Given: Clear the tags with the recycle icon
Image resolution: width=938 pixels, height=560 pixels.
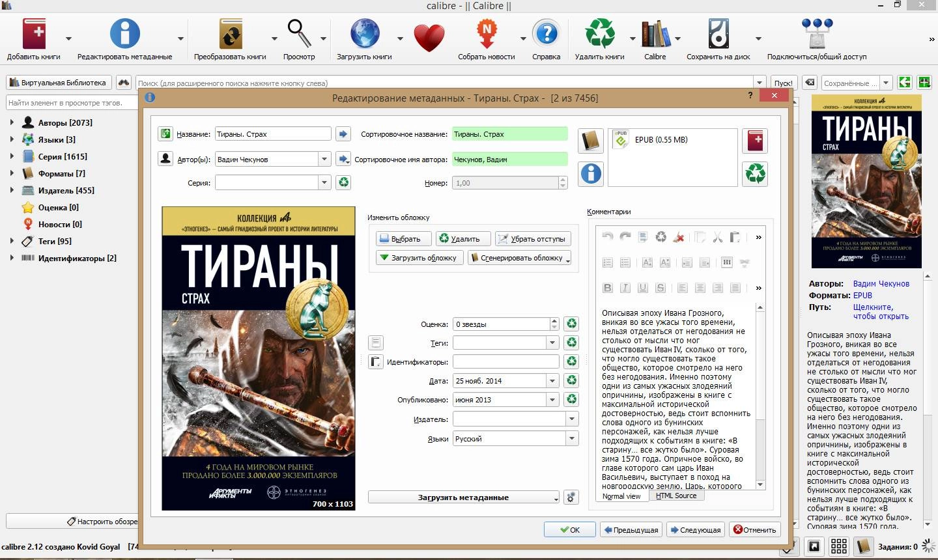Looking at the screenshot, I should coord(571,343).
